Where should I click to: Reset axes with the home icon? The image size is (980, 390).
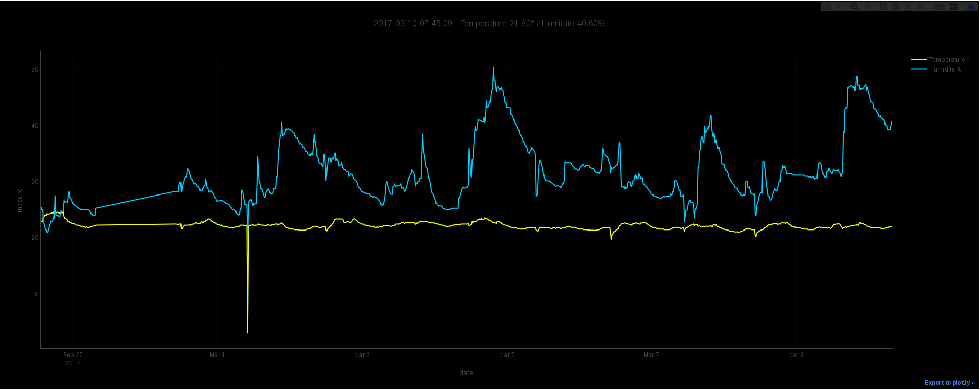(x=920, y=7)
